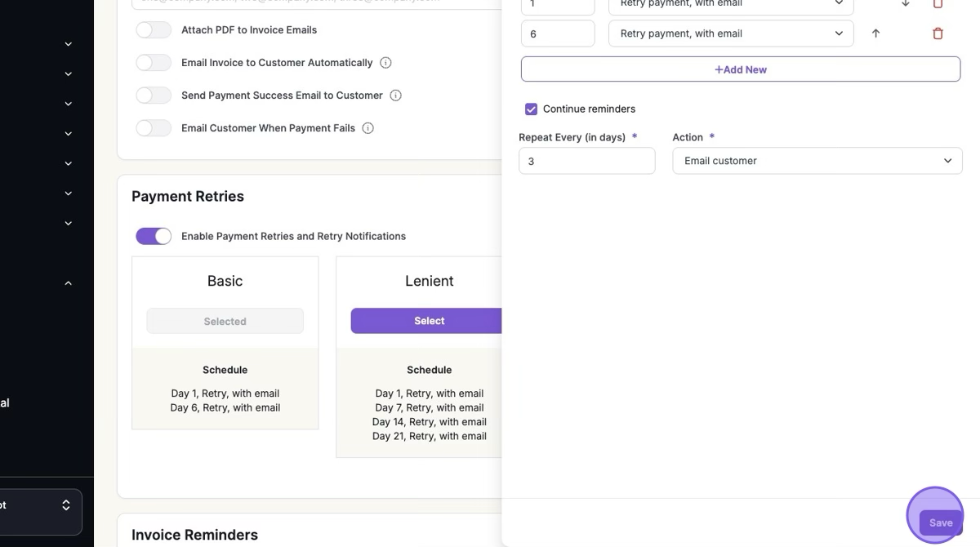Open day 6 Retry payment action dropdown
Screen dimensions: 980x547
tap(731, 33)
